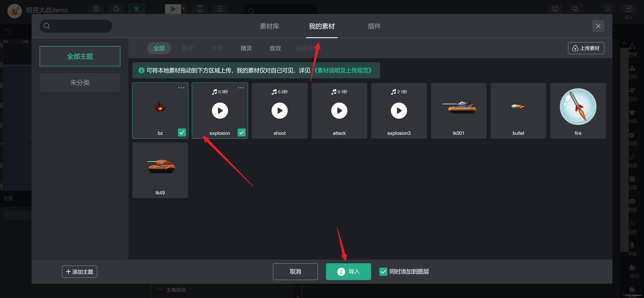This screenshot has height=298, width=644.
Task: Open the 素材说明及上传规范 link
Action: (x=343, y=71)
